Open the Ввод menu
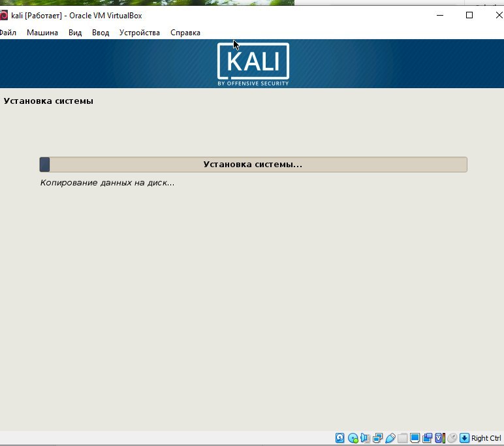 point(101,33)
